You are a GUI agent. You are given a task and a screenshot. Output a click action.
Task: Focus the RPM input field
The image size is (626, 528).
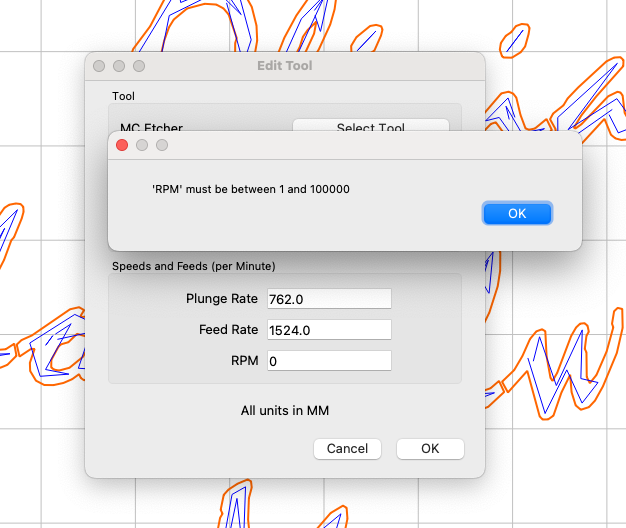tap(329, 361)
